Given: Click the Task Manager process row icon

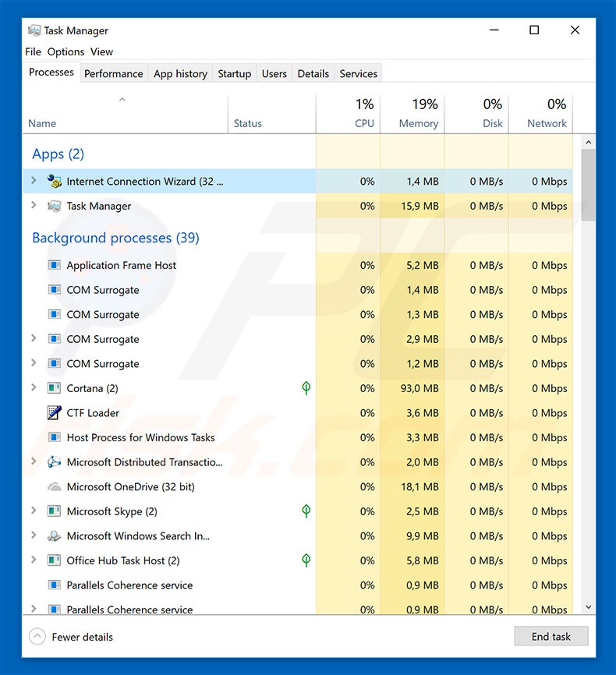Looking at the screenshot, I should 55,207.
